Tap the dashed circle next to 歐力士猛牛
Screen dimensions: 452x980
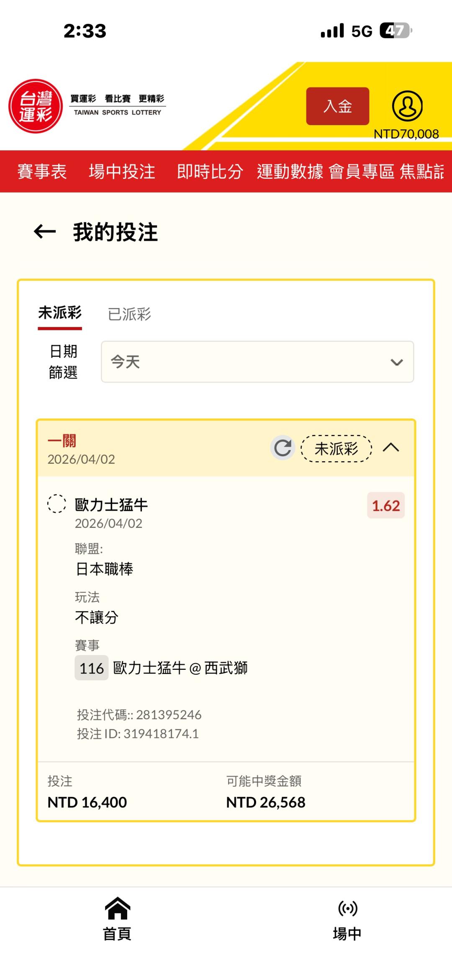pos(56,504)
